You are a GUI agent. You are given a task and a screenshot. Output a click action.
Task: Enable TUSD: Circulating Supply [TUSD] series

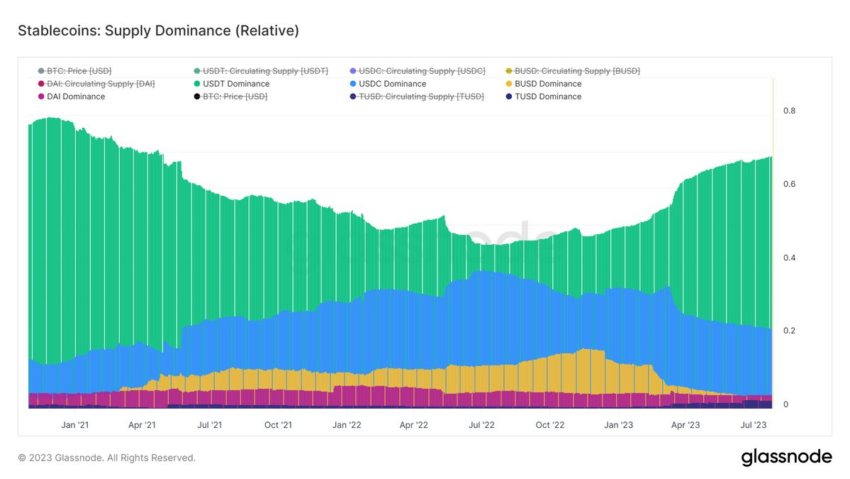(417, 96)
